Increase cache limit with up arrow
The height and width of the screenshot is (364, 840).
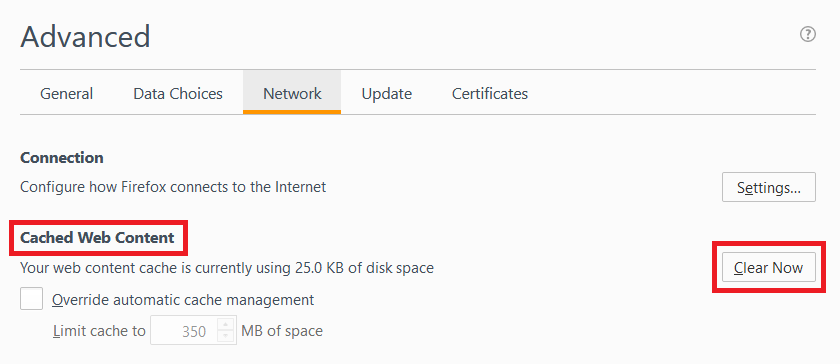(226, 324)
